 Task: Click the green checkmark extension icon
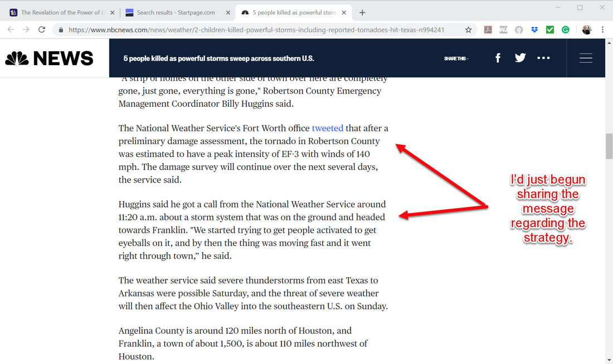[550, 30]
